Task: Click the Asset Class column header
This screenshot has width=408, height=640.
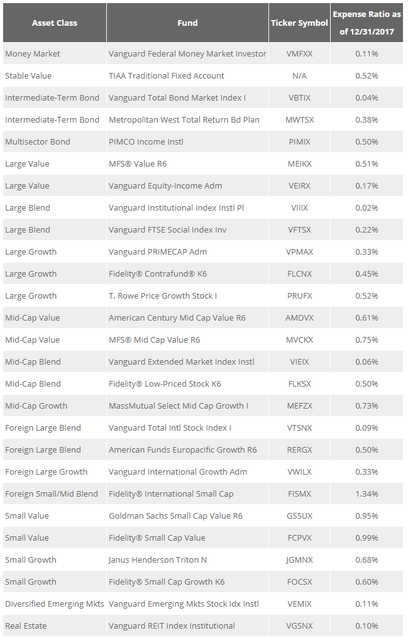Action: [x=54, y=23]
